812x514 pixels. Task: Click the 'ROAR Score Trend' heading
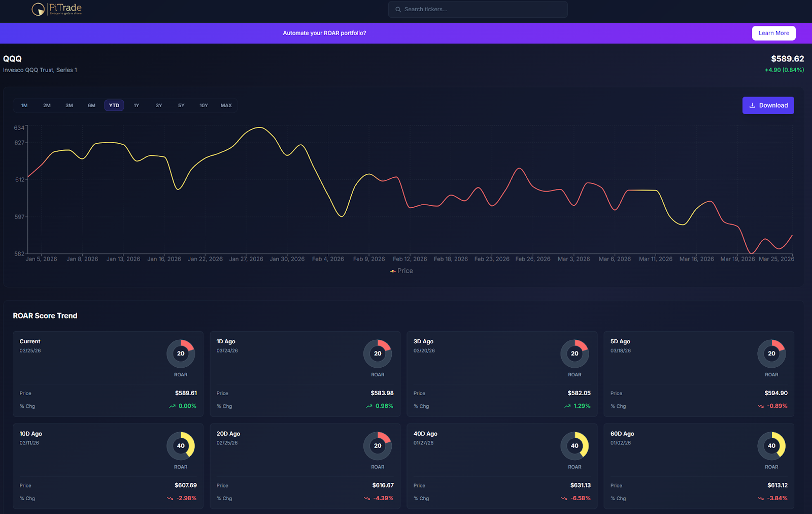pos(45,316)
